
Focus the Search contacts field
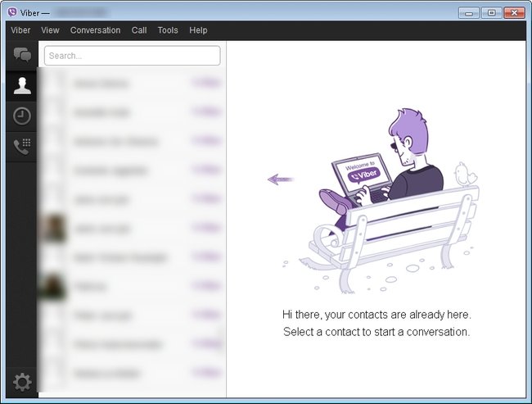tap(133, 56)
